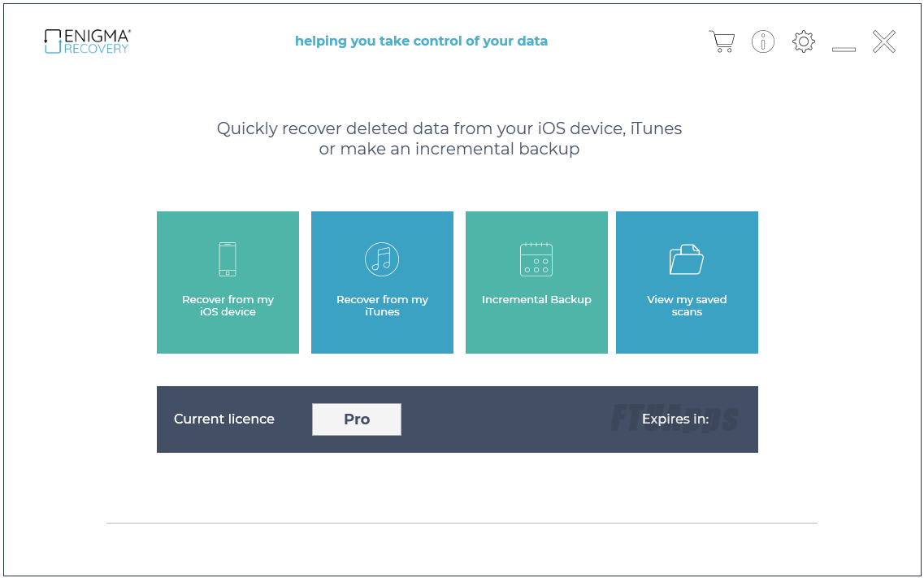The height and width of the screenshot is (578, 924).
Task: Open settings via the gear icon
Action: coord(803,41)
